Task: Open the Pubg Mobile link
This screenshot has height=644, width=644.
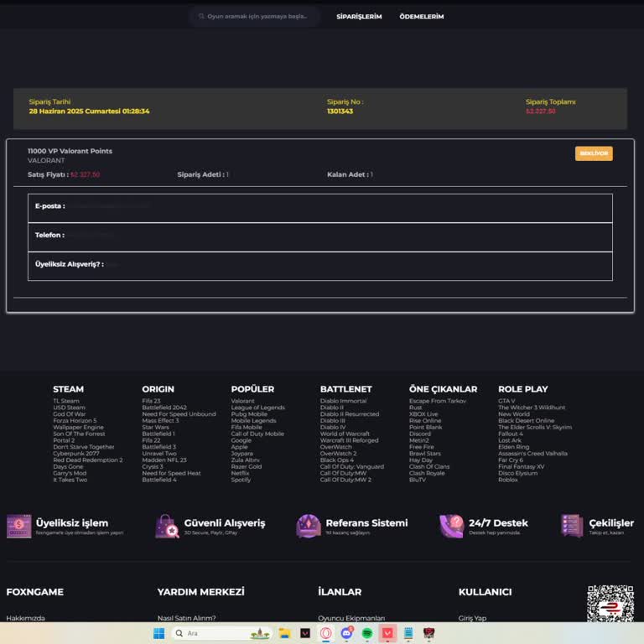Action: coord(249,414)
